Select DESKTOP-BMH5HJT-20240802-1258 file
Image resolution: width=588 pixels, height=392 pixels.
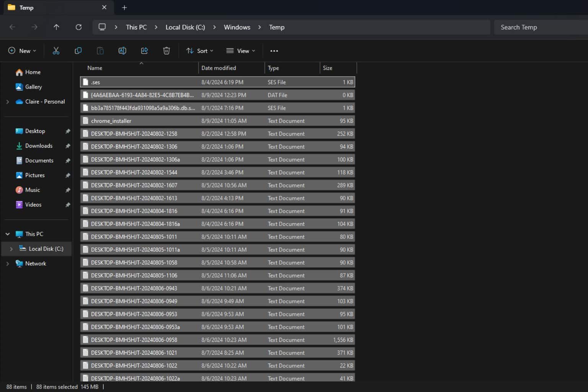217,134
